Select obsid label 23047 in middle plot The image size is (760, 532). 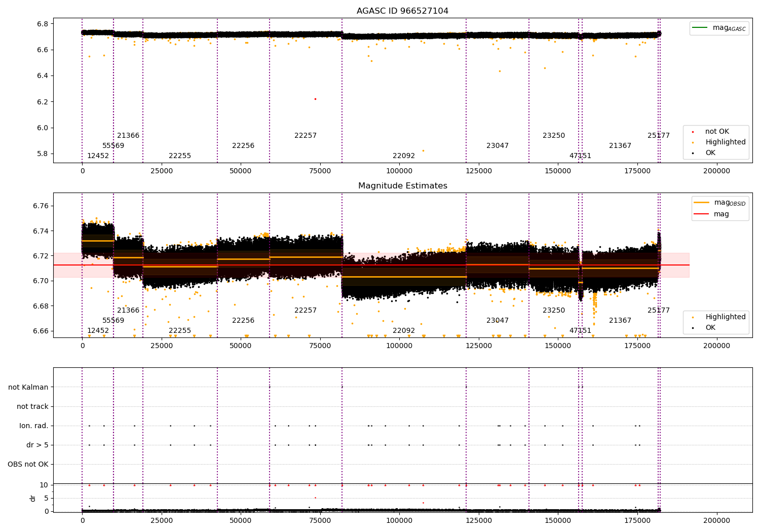(x=498, y=321)
